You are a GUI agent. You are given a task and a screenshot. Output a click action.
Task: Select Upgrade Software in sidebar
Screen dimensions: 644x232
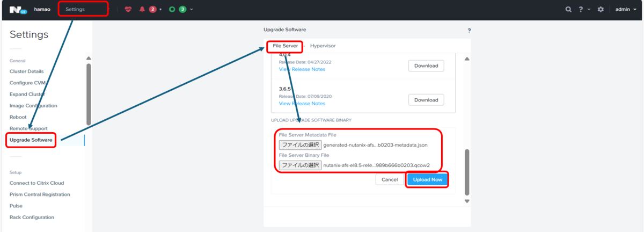point(31,140)
